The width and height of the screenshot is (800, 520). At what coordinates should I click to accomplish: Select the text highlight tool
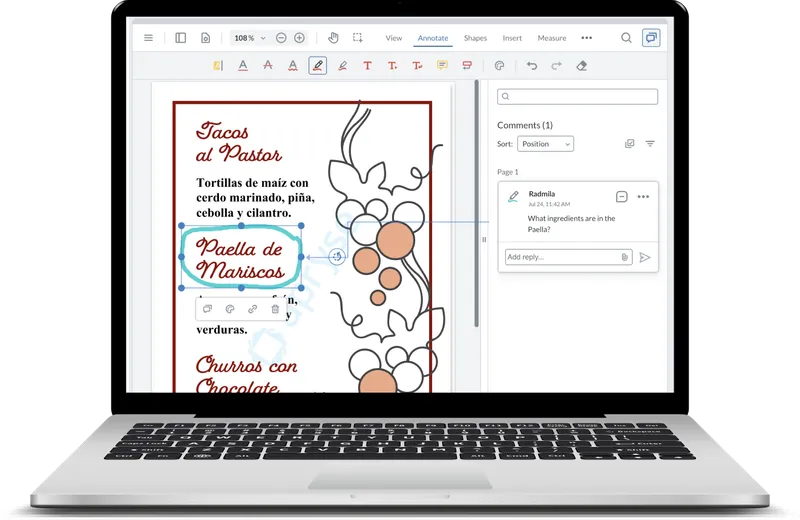(218, 66)
